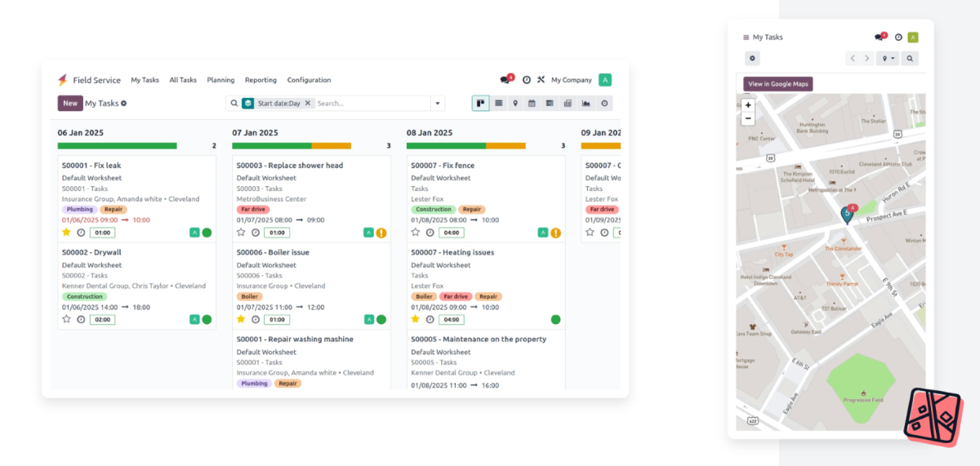This screenshot has width=980, height=466.
Task: Focus the Search input field
Action: [372, 104]
